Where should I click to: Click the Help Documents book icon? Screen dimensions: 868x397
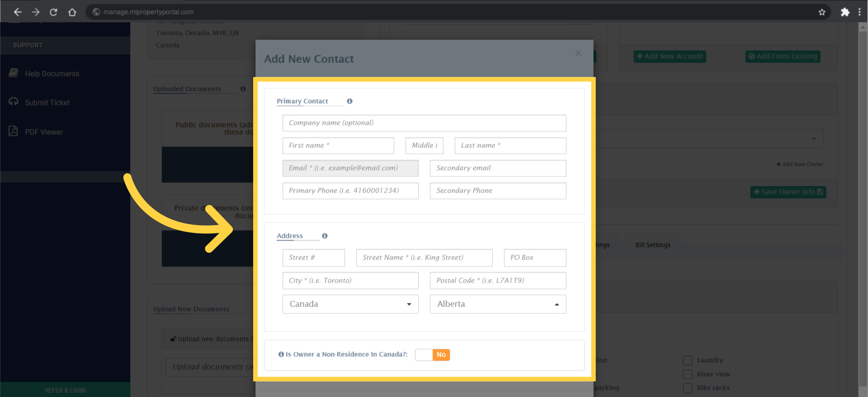pos(14,73)
